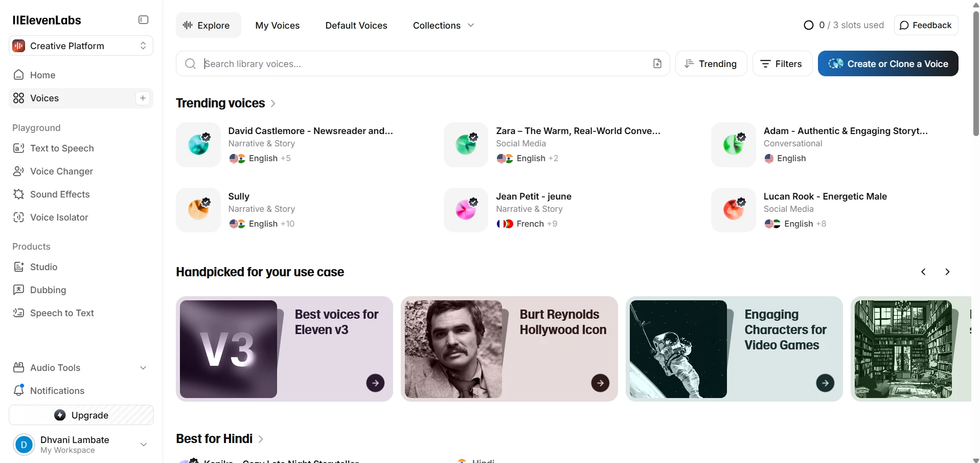Viewport: 980px width, 463px height.
Task: Click the Upgrade button
Action: point(81,415)
